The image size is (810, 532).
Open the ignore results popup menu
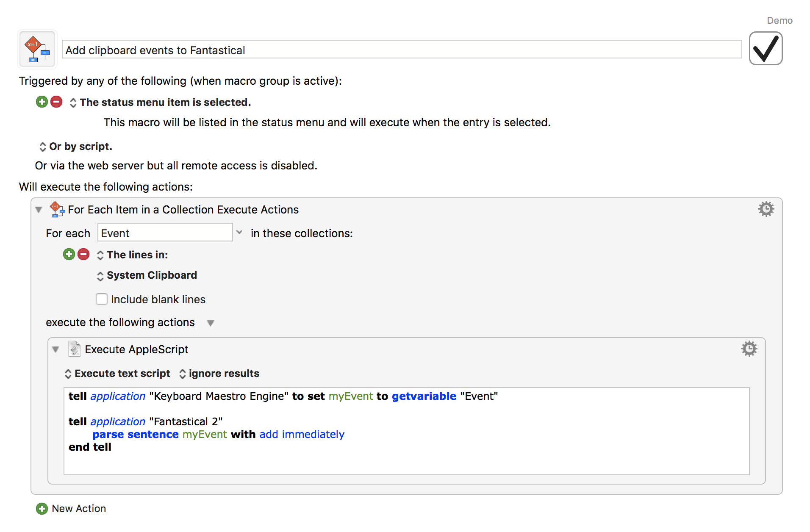coord(183,374)
